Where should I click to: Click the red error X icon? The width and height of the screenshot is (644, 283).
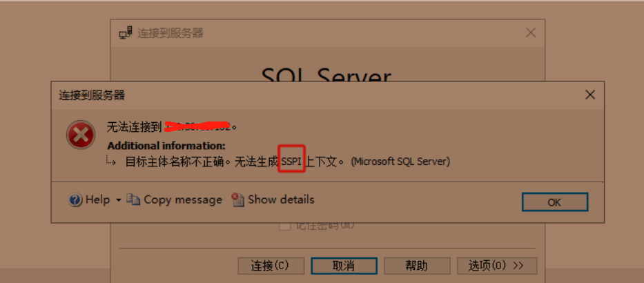pyautogui.click(x=81, y=135)
